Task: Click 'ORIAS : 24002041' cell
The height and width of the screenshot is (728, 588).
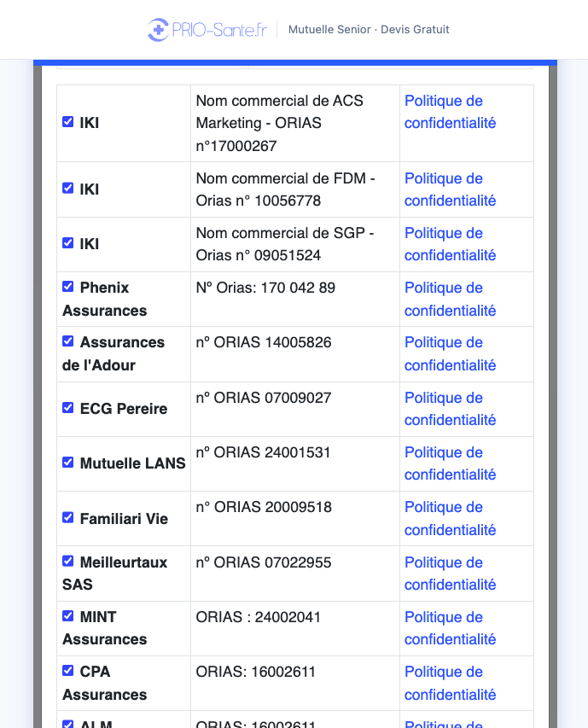Action: (x=295, y=629)
